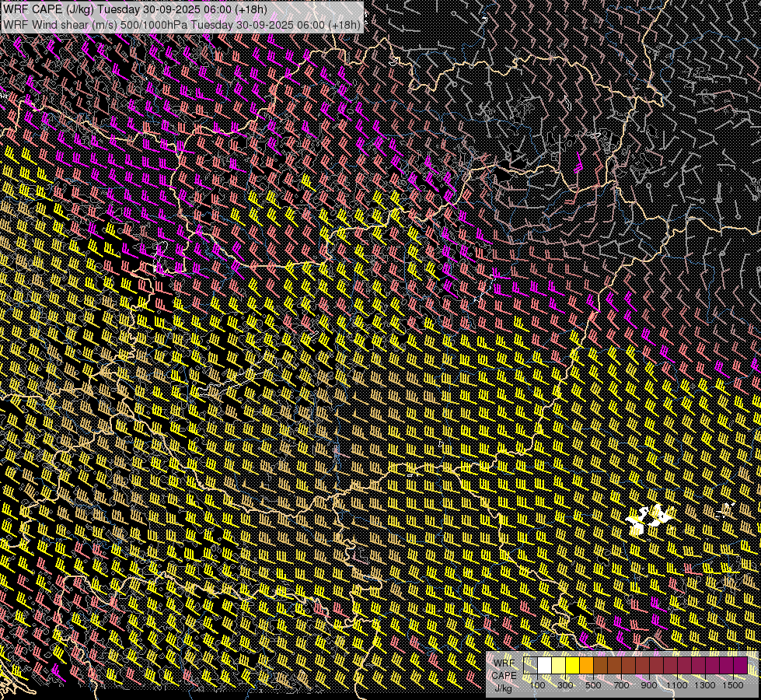Click the 900 legend tick label
The width and height of the screenshot is (761, 700).
[649, 685]
